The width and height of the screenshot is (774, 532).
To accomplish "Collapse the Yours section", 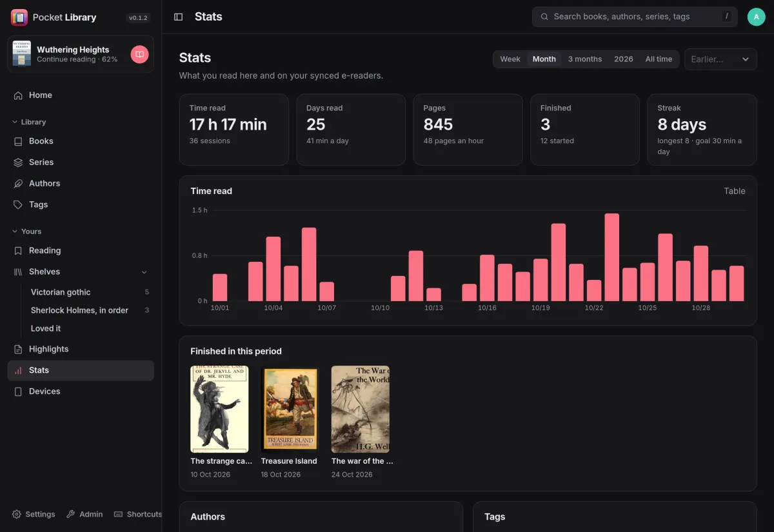I will pyautogui.click(x=26, y=232).
